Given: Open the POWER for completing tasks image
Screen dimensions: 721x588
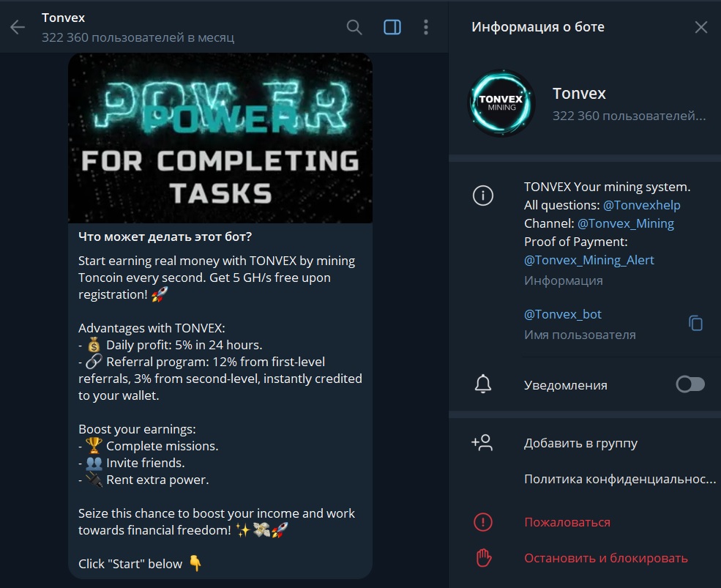Looking at the screenshot, I should pos(220,138).
